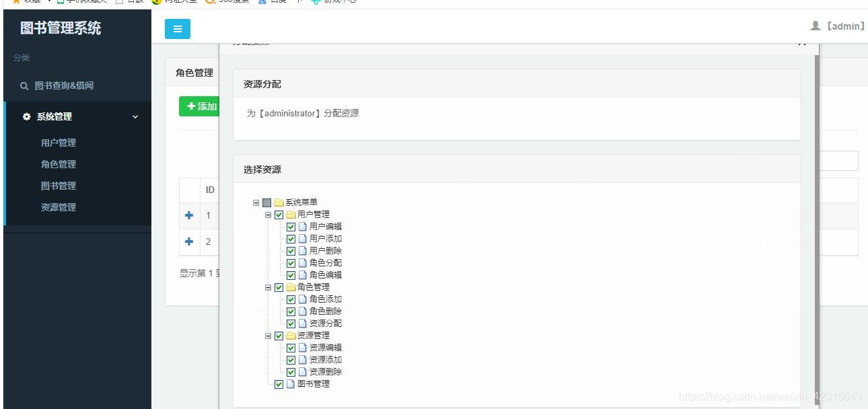868x409 pixels.
Task: Collapse the 资源管理 tree node
Action: click(268, 336)
